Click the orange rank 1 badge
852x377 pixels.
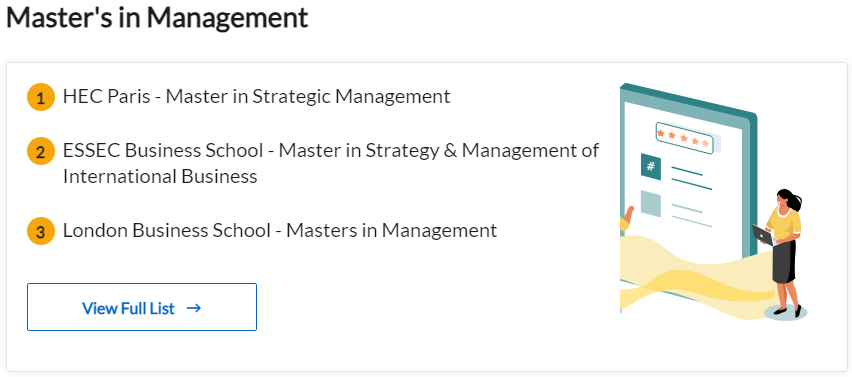41,98
